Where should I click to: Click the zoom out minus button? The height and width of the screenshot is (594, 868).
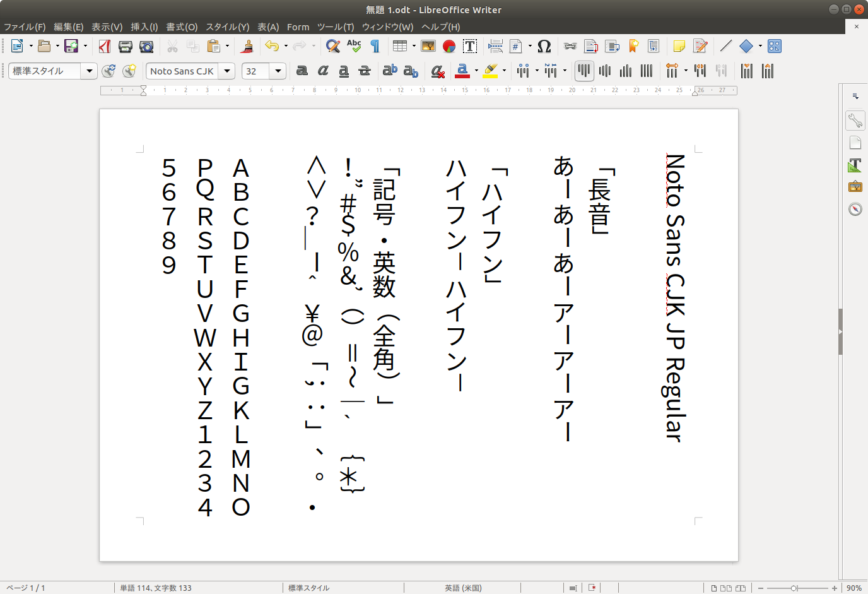[761, 588]
